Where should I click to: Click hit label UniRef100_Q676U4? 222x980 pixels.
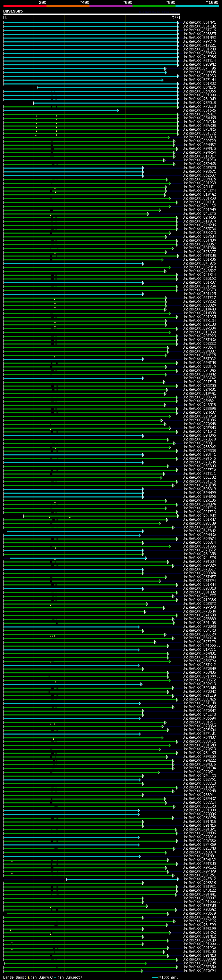coord(199,237)
